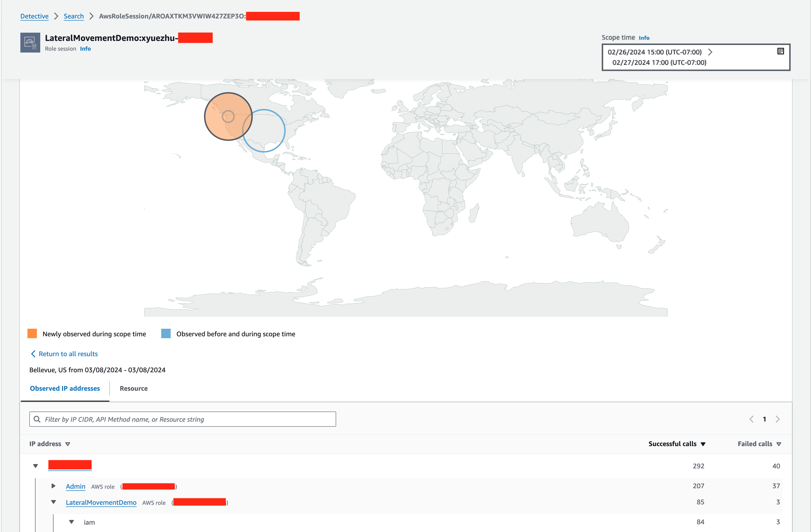The width and height of the screenshot is (811, 532).
Task: Open the IP address column sort dropdown
Action: [67, 444]
